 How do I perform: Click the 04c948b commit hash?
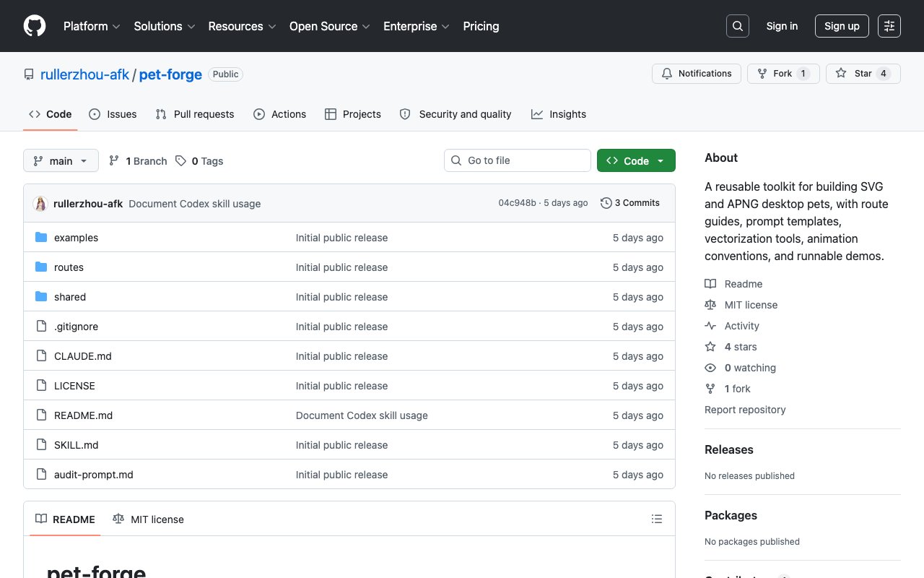517,203
